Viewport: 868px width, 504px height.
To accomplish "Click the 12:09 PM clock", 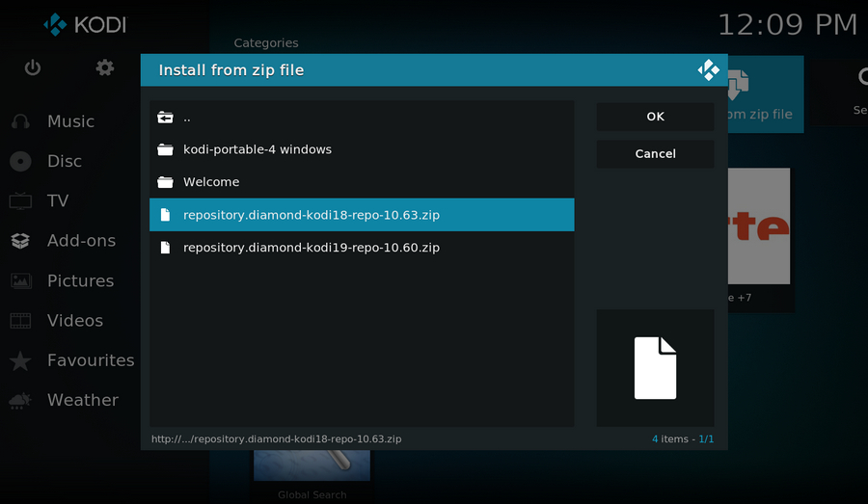I will (787, 25).
